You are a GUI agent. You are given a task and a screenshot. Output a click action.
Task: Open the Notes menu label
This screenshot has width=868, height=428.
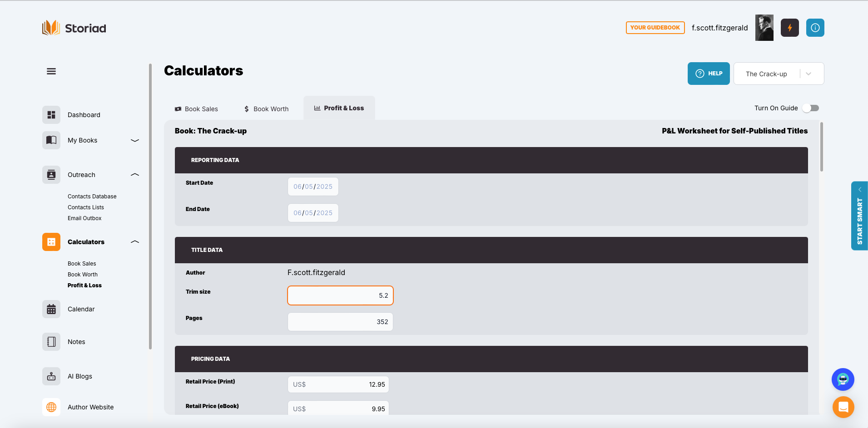pyautogui.click(x=76, y=342)
